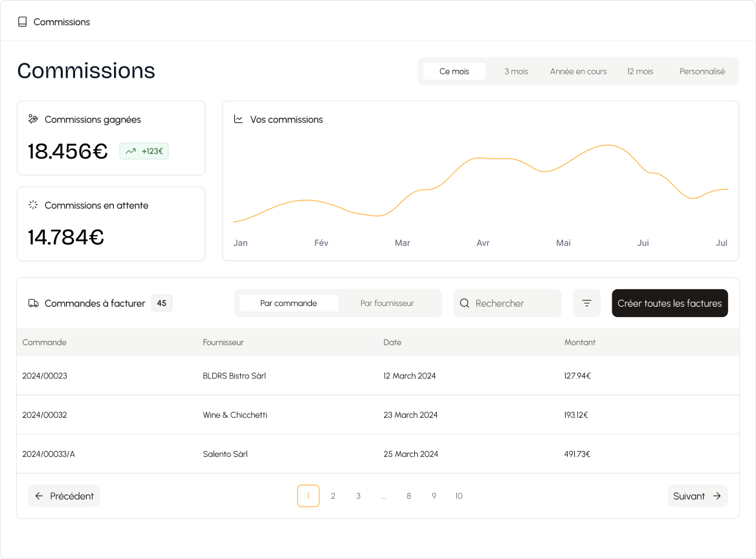Click the truck icon beside Commandes à facturer
Image resolution: width=756 pixels, height=559 pixels.
(34, 303)
